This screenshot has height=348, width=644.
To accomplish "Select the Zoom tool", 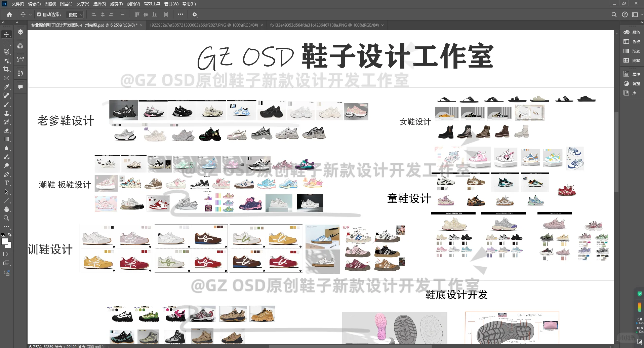I will [x=6, y=218].
